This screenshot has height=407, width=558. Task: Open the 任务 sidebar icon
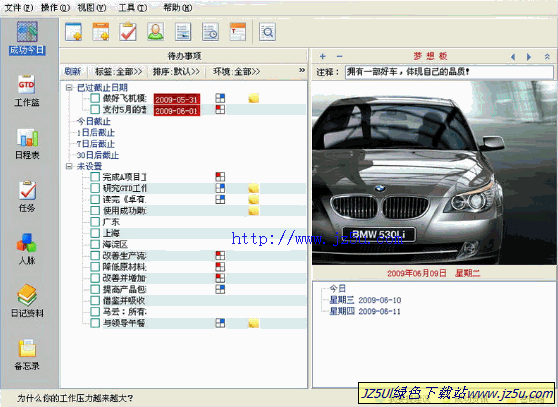[27, 196]
